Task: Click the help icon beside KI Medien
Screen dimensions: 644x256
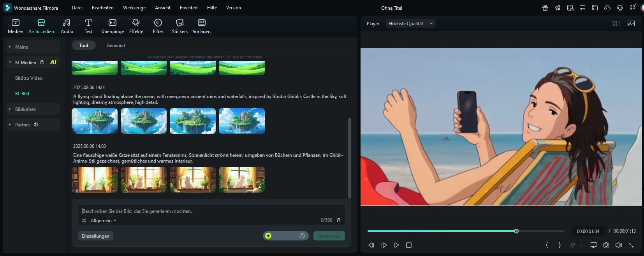Action: click(x=42, y=62)
